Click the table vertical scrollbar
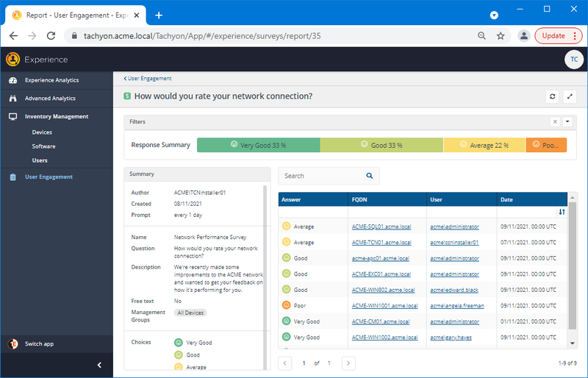Viewport: 588px width, 378px height. click(x=573, y=265)
